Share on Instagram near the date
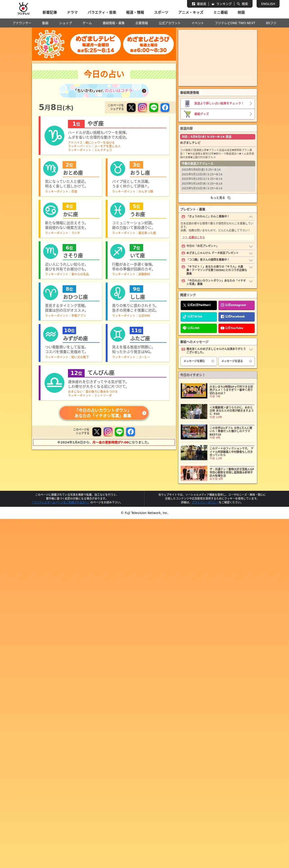The image size is (289, 868). pyautogui.click(x=142, y=107)
